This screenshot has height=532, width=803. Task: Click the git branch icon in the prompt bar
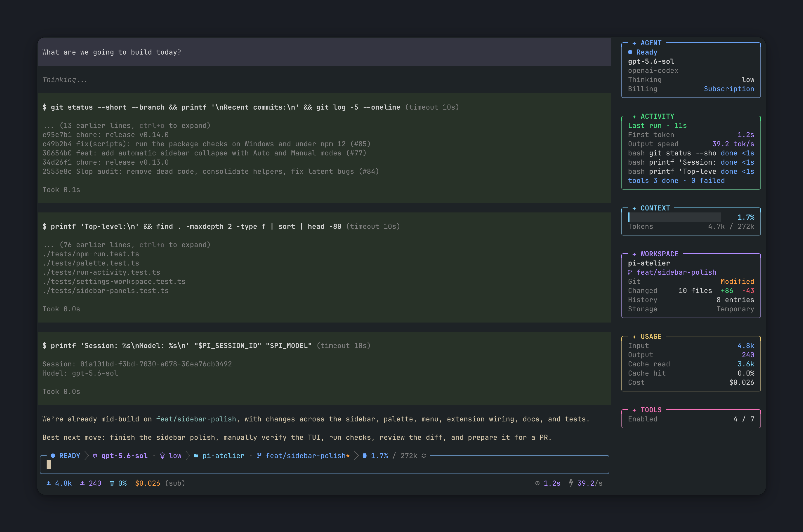coord(259,456)
